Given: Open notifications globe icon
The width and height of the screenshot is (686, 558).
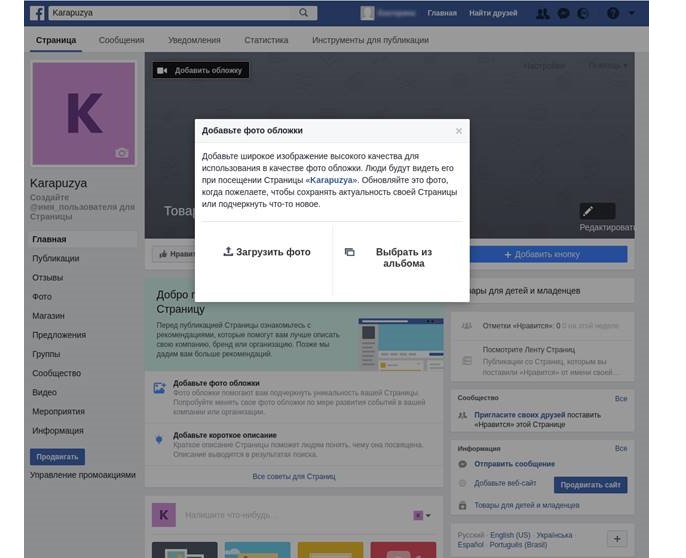Looking at the screenshot, I should coord(584,13).
